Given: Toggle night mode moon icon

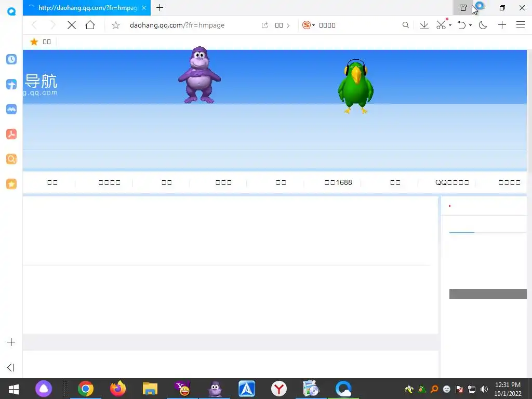Looking at the screenshot, I should coord(483,25).
